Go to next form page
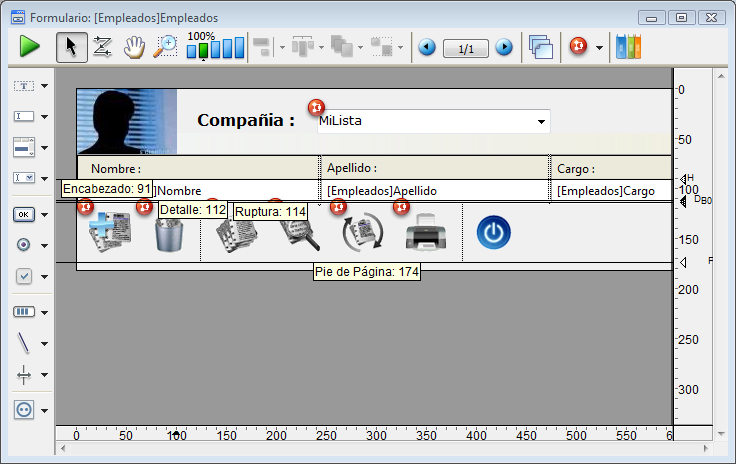The height and width of the screenshot is (464, 736). pos(504,47)
